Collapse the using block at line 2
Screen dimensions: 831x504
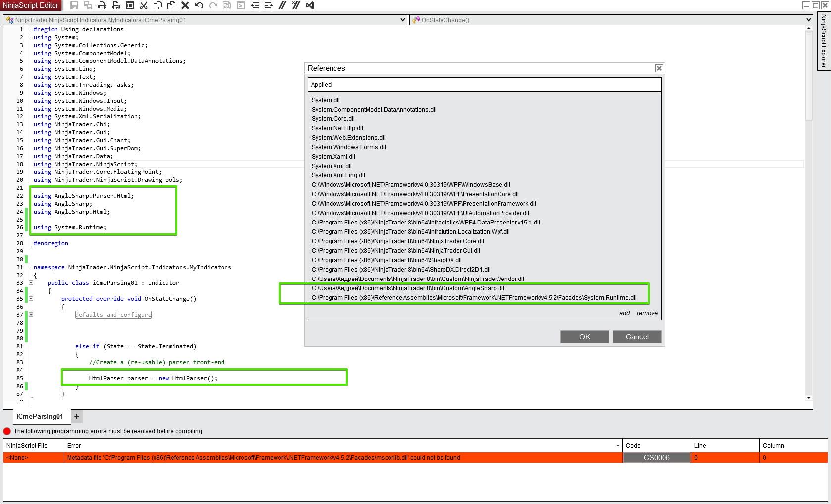[x=31, y=37]
